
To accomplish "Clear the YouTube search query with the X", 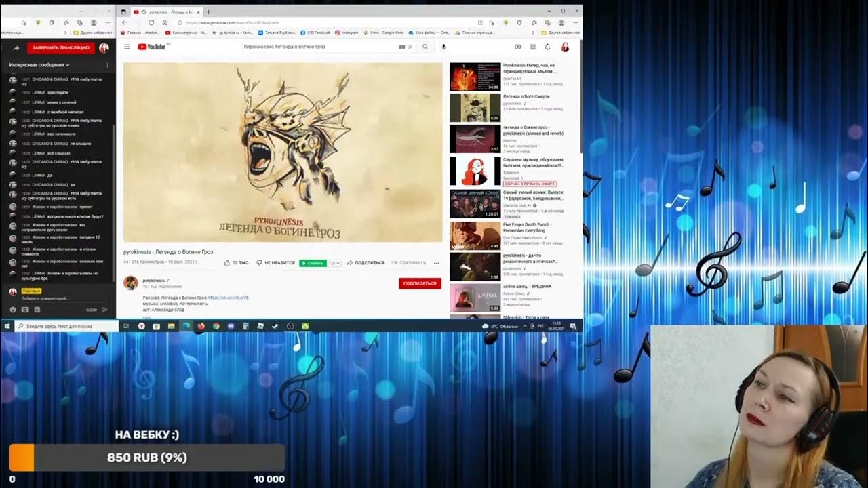I will [x=410, y=47].
